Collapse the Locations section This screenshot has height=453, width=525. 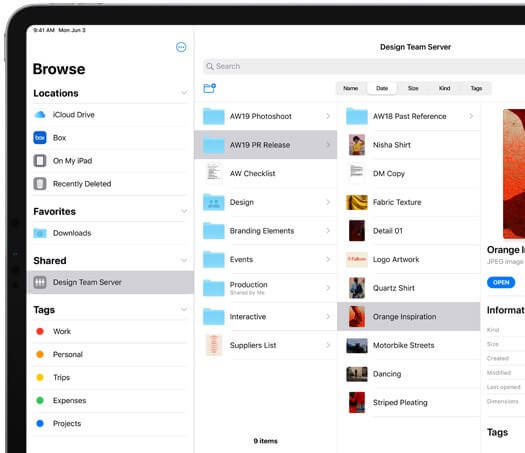coord(184,93)
